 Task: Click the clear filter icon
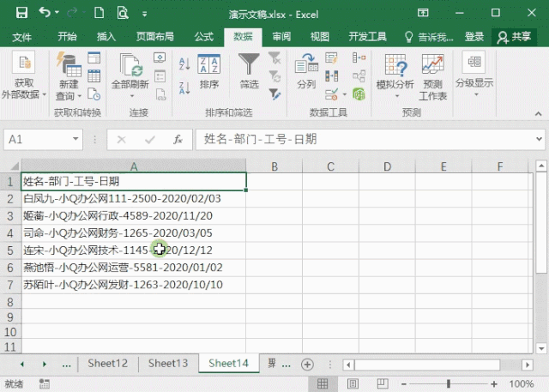[x=274, y=58]
